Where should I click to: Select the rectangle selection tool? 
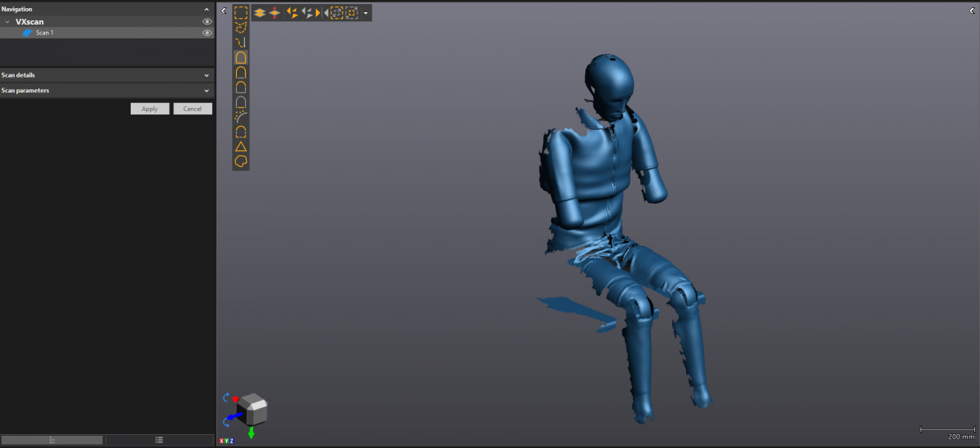[241, 12]
